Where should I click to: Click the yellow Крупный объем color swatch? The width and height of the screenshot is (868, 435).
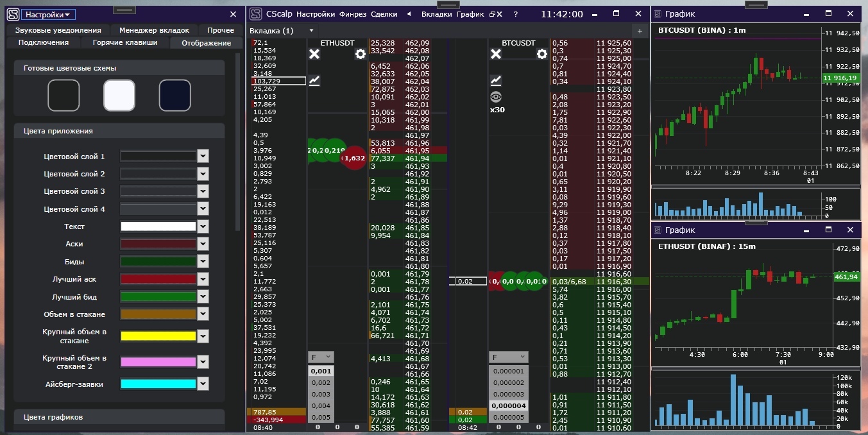(158, 336)
